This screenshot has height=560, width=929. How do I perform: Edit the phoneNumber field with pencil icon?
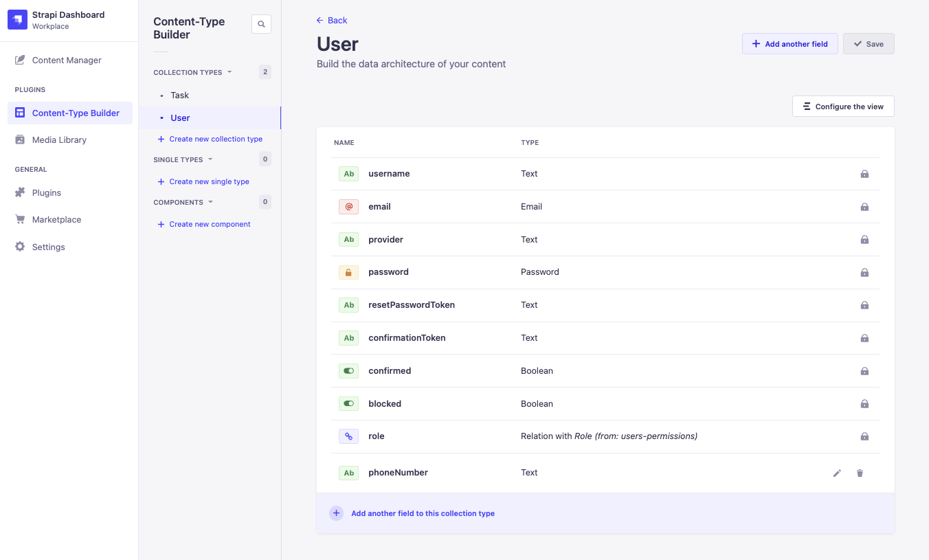[837, 473]
